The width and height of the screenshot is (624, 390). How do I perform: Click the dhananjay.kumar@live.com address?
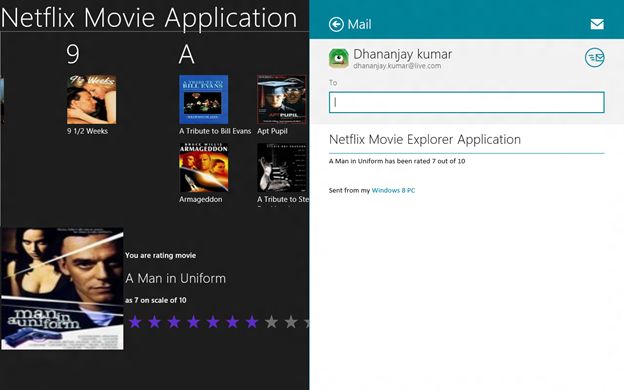(397, 66)
